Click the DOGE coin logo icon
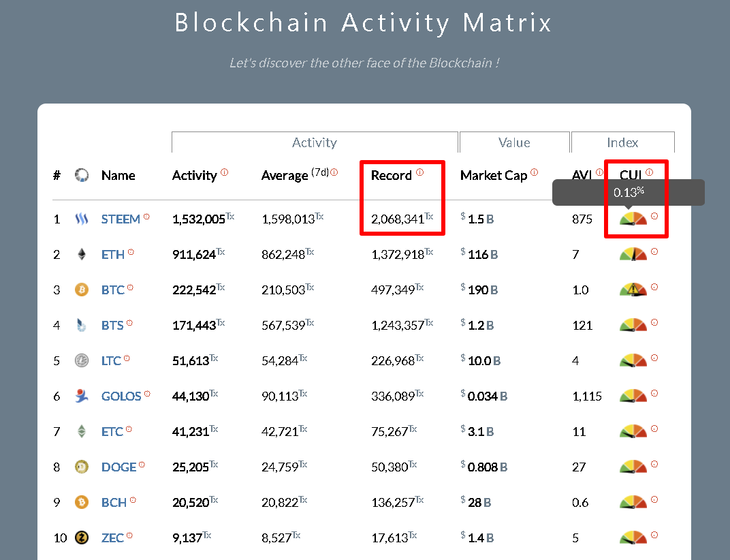730x560 pixels. [x=82, y=467]
